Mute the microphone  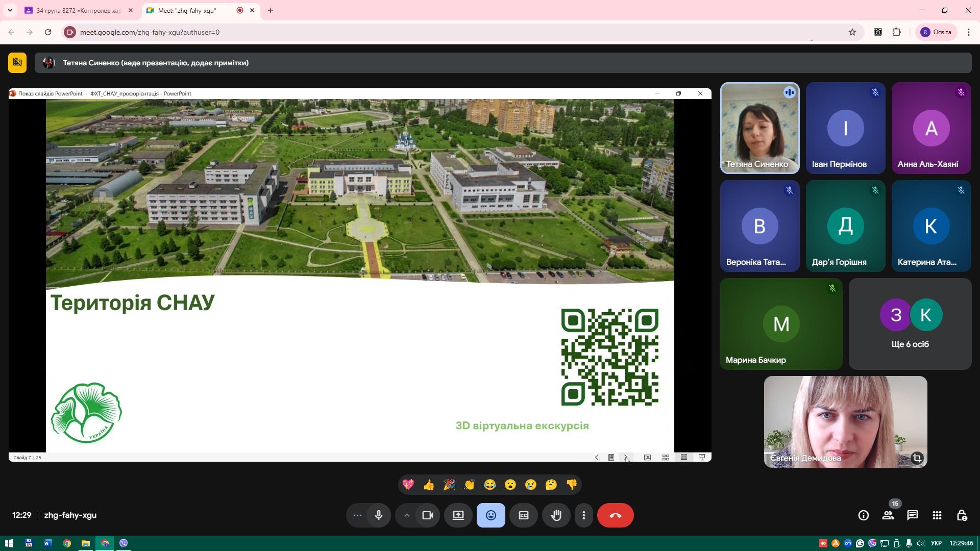[378, 515]
